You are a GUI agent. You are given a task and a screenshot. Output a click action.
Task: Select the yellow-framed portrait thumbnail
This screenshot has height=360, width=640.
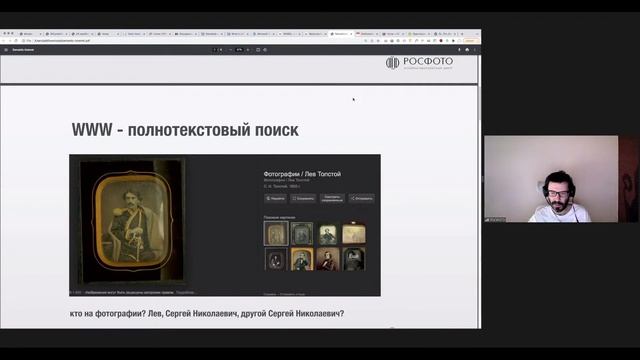pyautogui.click(x=302, y=259)
